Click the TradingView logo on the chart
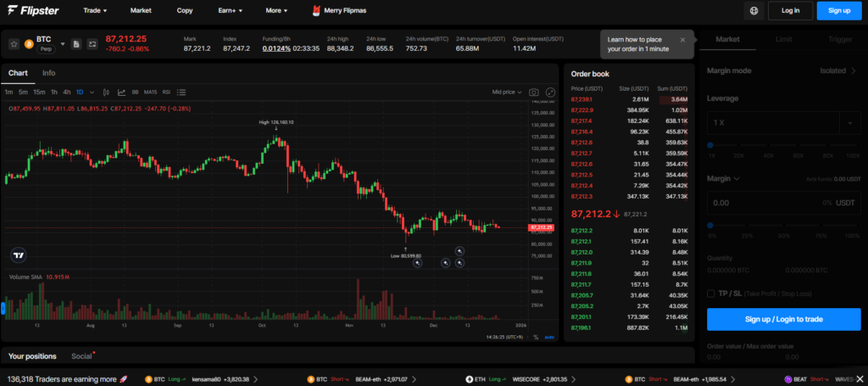 pyautogui.click(x=19, y=254)
